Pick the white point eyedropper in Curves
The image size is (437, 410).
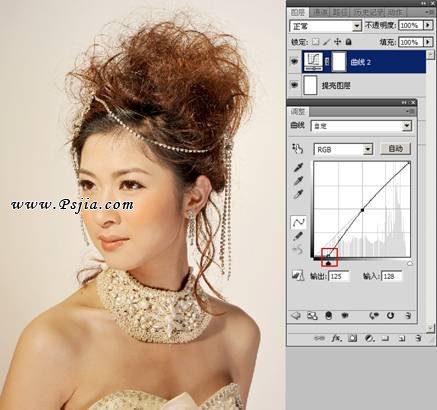pyautogui.click(x=298, y=194)
